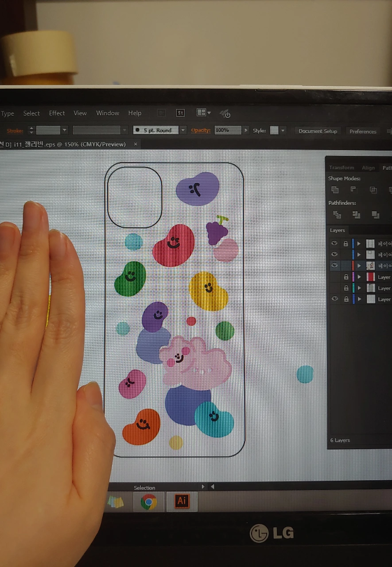Viewport: 392px width, 567px height.
Task: Open the Arrange Documents dropdown arrow
Action: [x=210, y=113]
